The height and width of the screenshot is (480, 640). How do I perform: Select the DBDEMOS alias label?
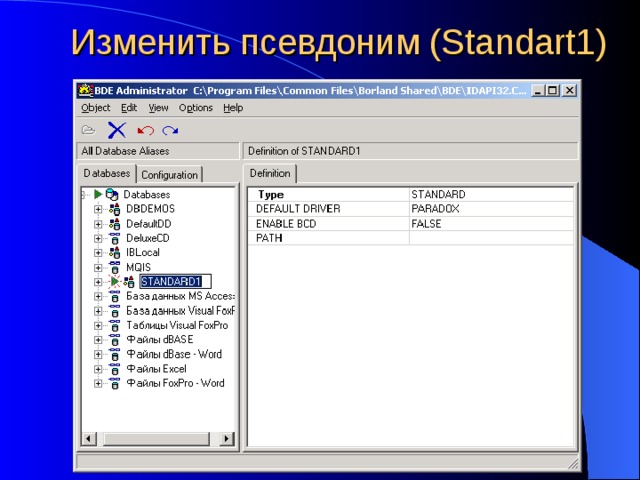tap(150, 209)
